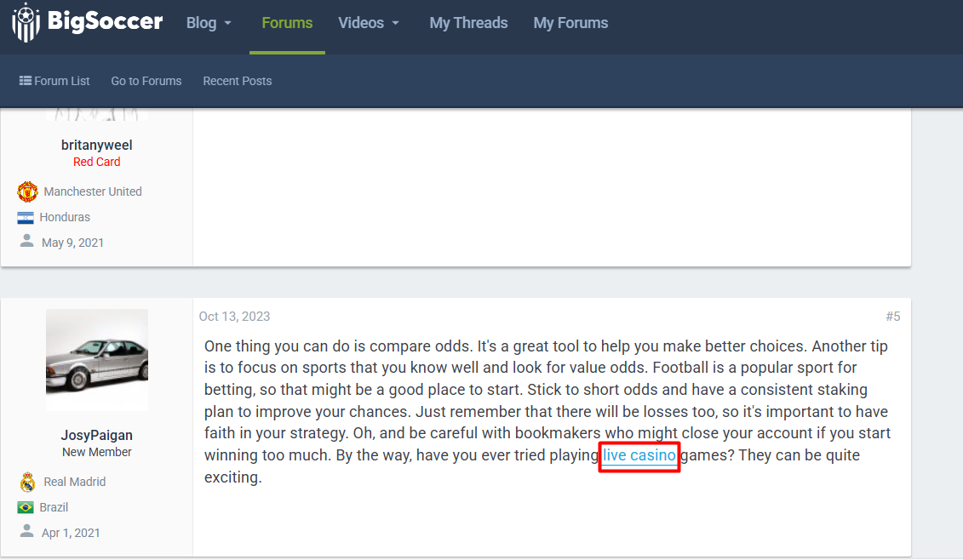Go to My Forums page
This screenshot has width=963, height=560.
(x=570, y=23)
